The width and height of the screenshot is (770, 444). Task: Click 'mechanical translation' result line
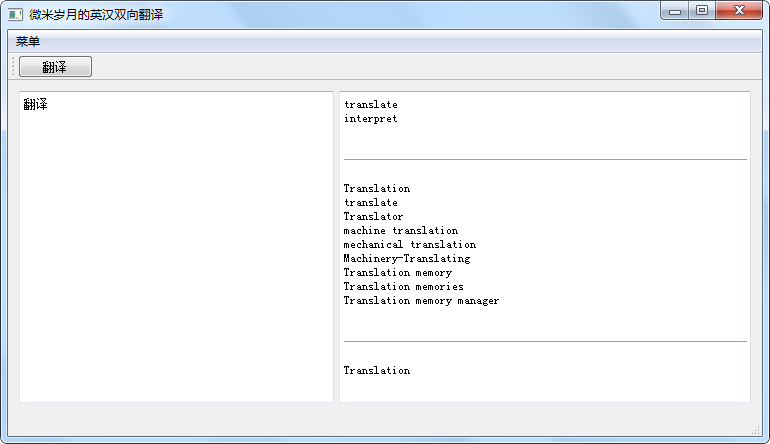tap(410, 245)
